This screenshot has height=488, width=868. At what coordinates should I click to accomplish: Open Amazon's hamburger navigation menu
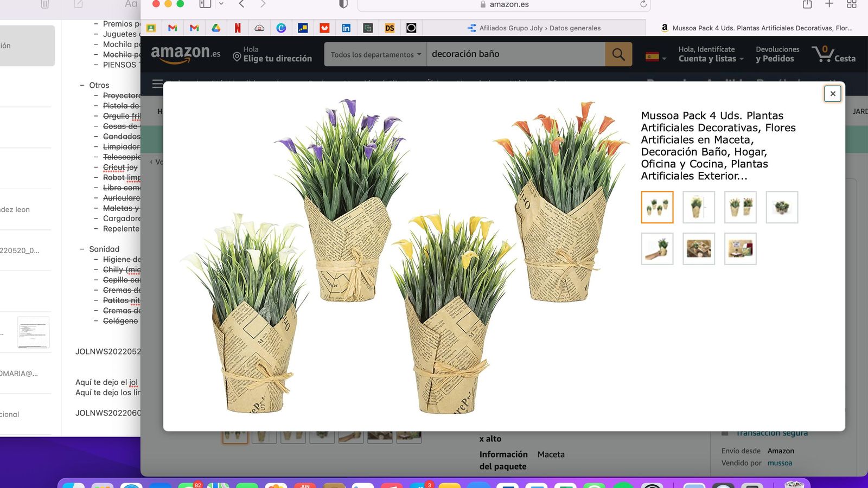(x=157, y=84)
